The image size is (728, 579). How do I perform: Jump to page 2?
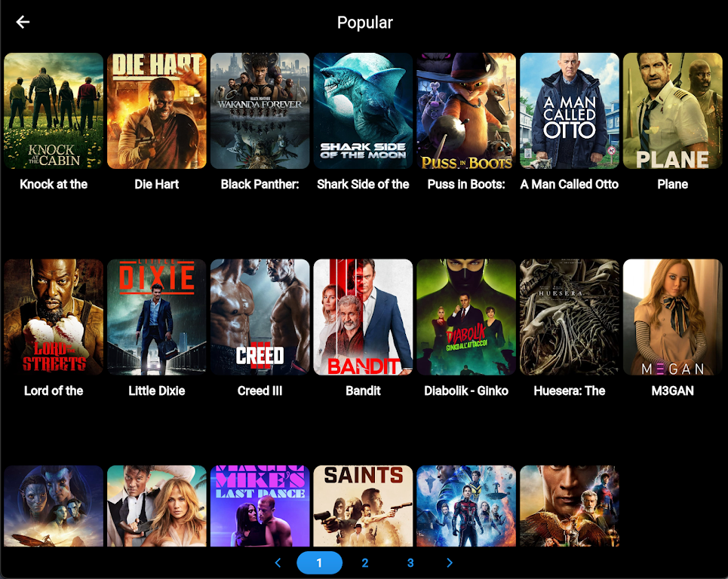365,563
